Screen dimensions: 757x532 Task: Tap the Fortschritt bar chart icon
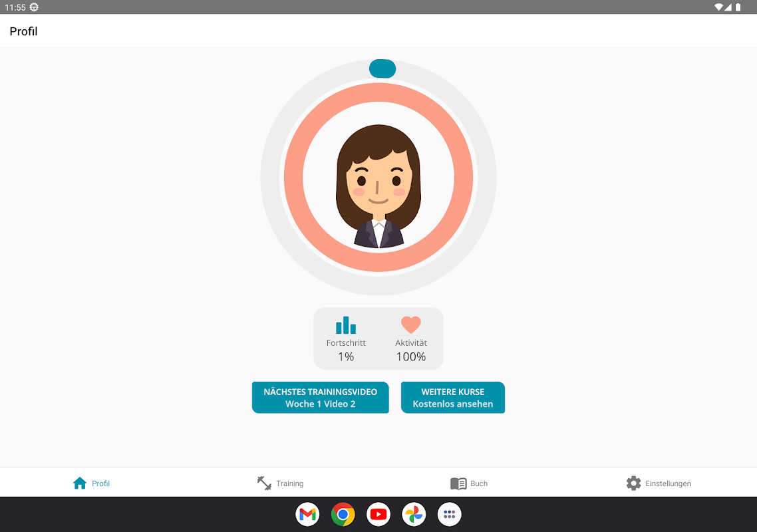coord(346,325)
